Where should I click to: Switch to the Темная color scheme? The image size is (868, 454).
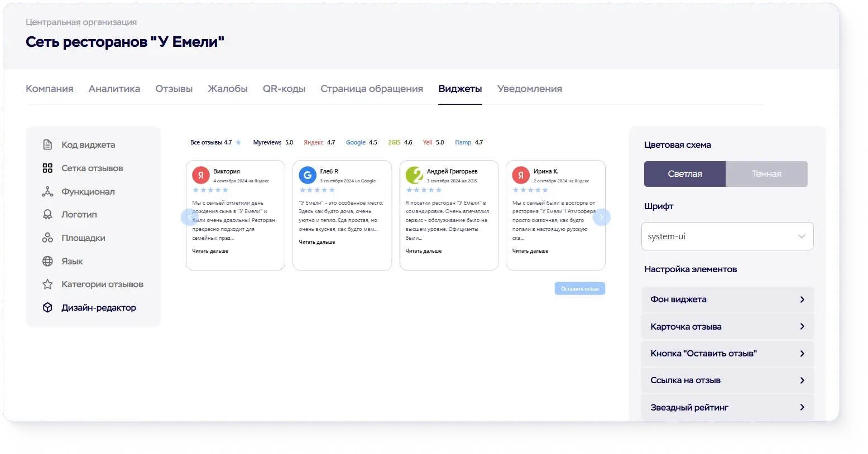766,174
